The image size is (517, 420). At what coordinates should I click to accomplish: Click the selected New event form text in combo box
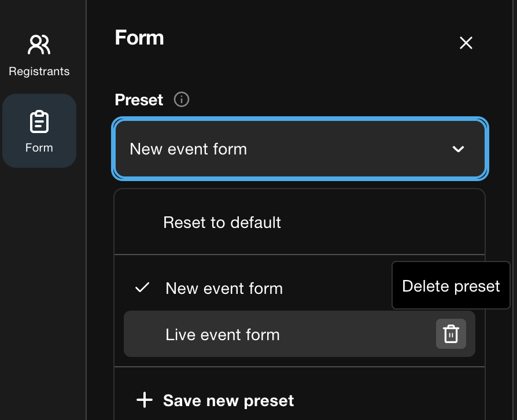[189, 149]
